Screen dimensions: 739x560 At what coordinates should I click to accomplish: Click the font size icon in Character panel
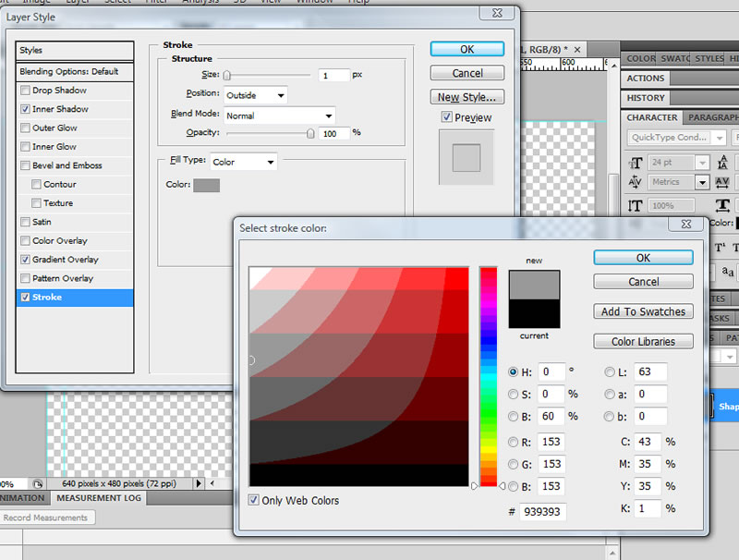click(636, 163)
